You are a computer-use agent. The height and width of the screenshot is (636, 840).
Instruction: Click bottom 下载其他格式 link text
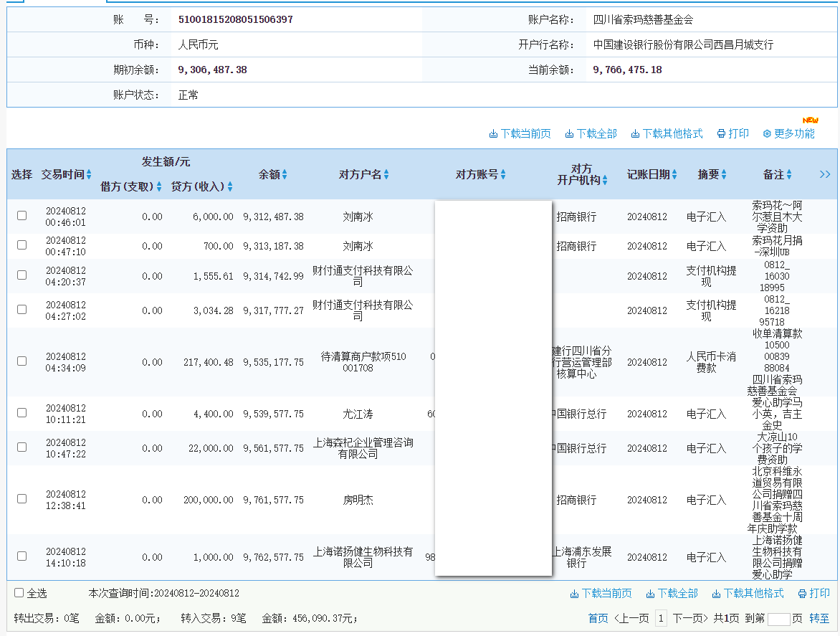coord(753,593)
